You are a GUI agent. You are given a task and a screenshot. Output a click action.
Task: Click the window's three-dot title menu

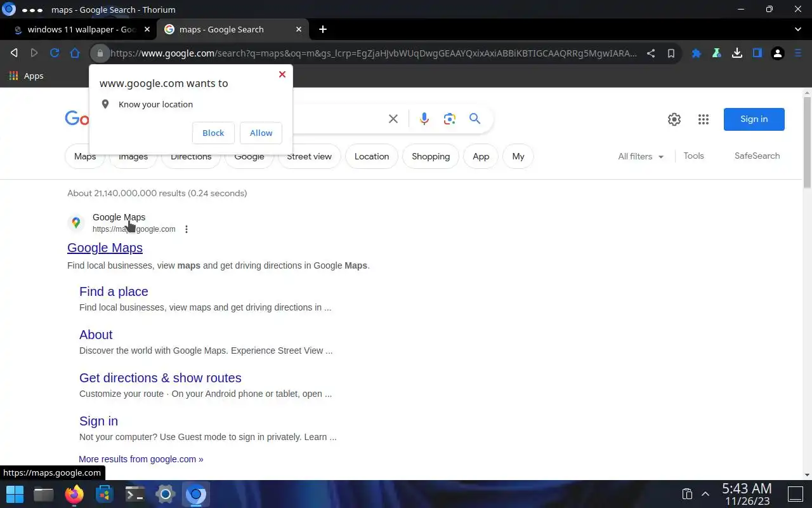tap(32, 10)
